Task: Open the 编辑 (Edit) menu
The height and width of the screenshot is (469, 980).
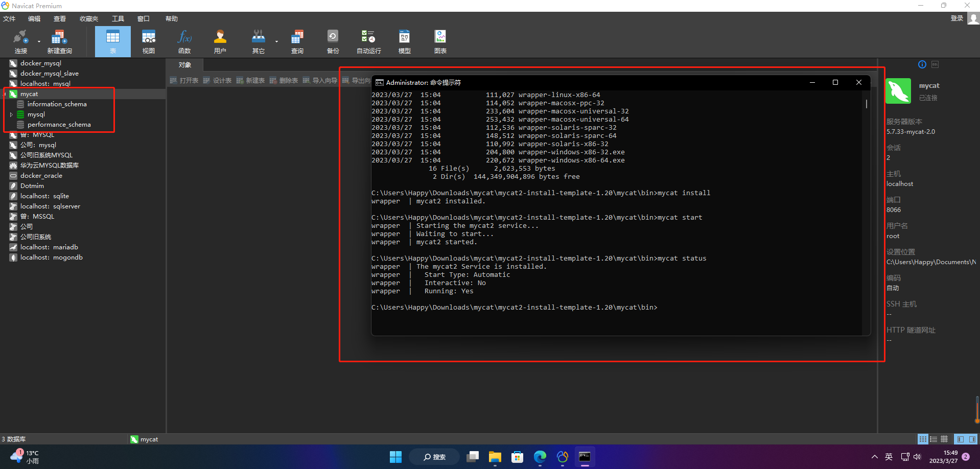Action: click(x=34, y=19)
